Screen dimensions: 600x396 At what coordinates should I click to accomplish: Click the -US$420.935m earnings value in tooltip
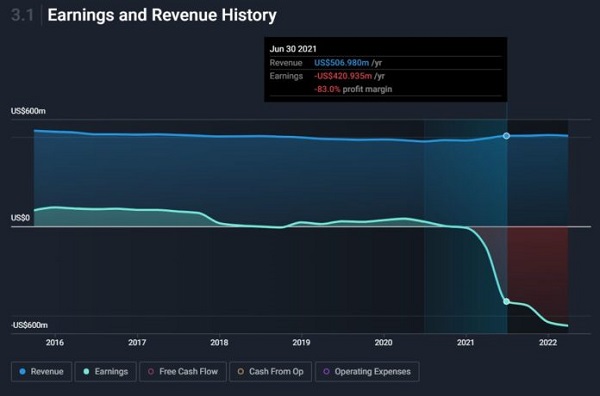coord(343,76)
